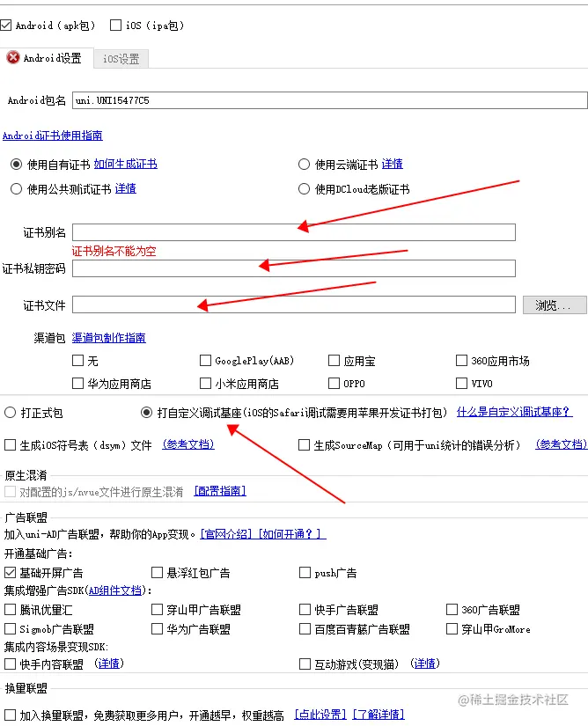Check the GooglePlay(AAB) checkbox
Viewport: 588px width, 726px height.
pyautogui.click(x=205, y=360)
